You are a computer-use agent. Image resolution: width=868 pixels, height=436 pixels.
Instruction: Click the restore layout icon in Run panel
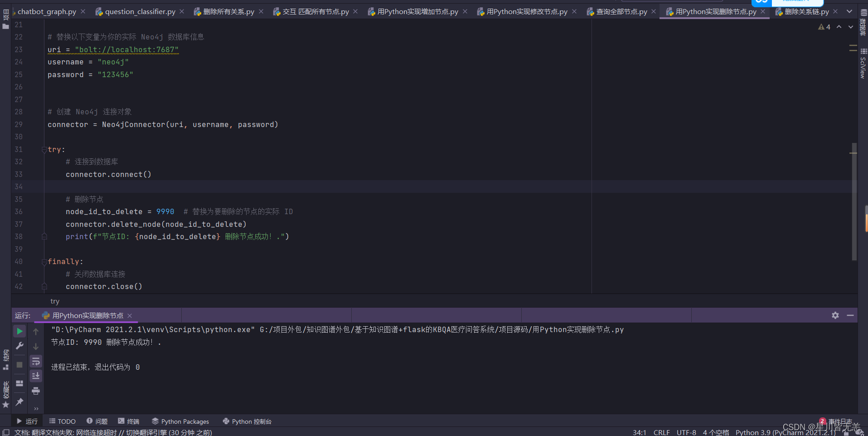click(x=19, y=383)
